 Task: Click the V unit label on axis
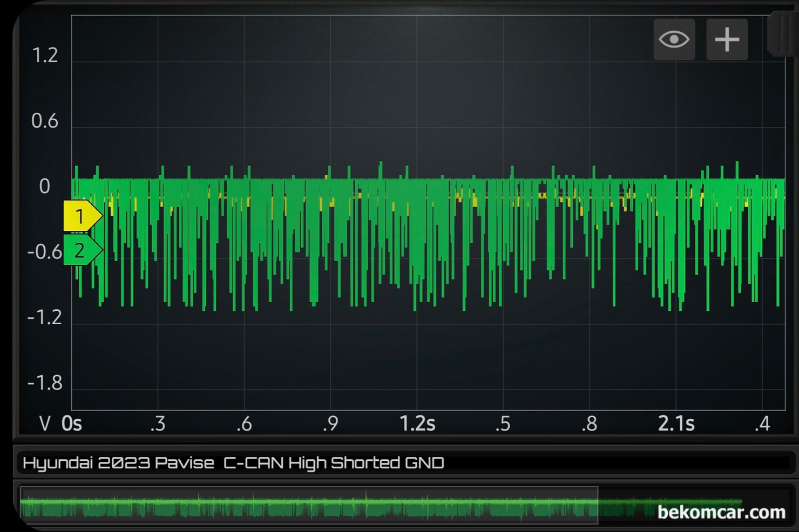click(x=45, y=424)
